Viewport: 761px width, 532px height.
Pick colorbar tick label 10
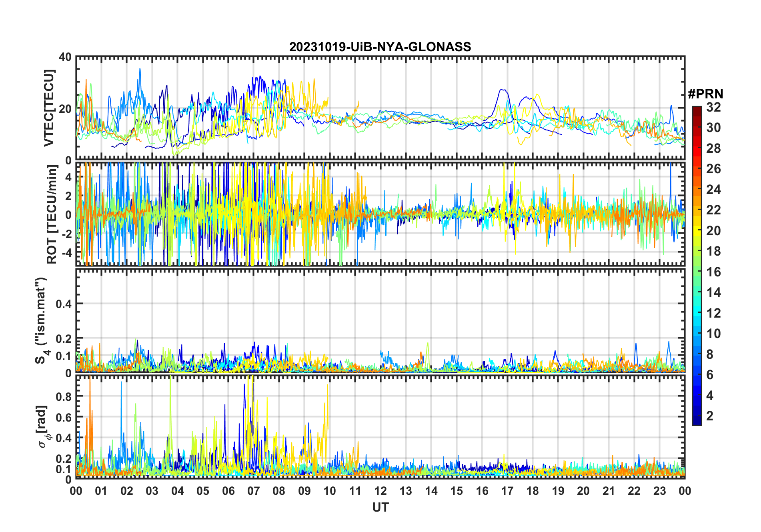(x=713, y=334)
